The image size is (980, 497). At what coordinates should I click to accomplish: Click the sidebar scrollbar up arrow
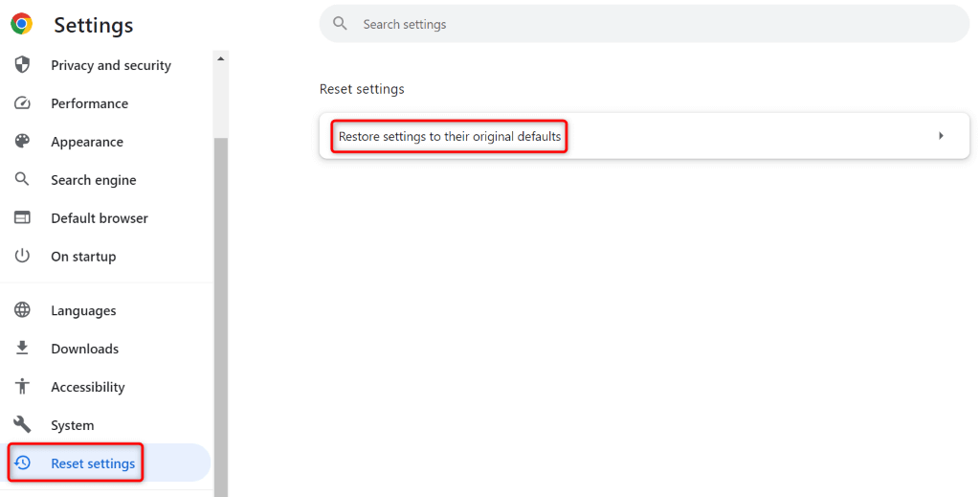point(221,58)
